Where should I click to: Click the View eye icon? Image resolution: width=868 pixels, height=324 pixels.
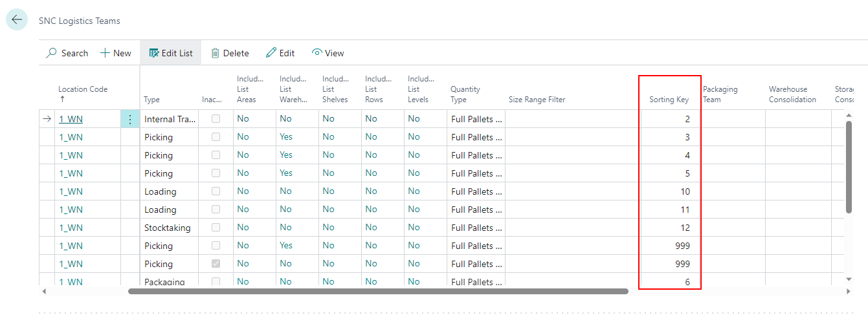click(x=317, y=53)
